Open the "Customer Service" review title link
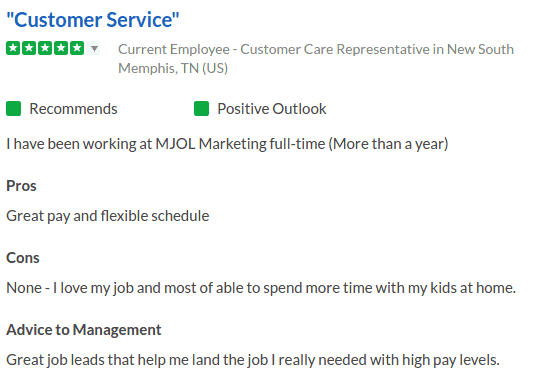Image resolution: width=550 pixels, height=372 pixels. (93, 20)
